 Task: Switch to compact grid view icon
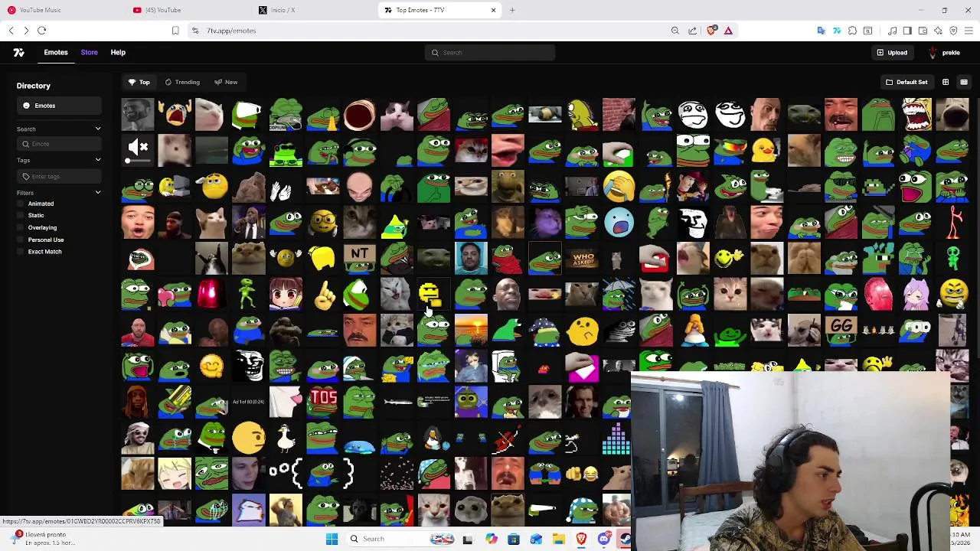pyautogui.click(x=964, y=82)
